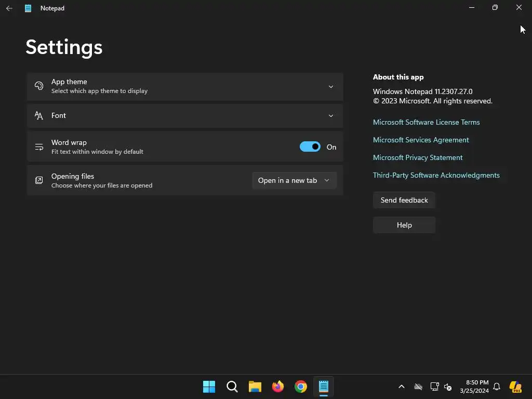Viewport: 532px width, 399px height.
Task: Click the App theme palette icon
Action: pyautogui.click(x=39, y=86)
